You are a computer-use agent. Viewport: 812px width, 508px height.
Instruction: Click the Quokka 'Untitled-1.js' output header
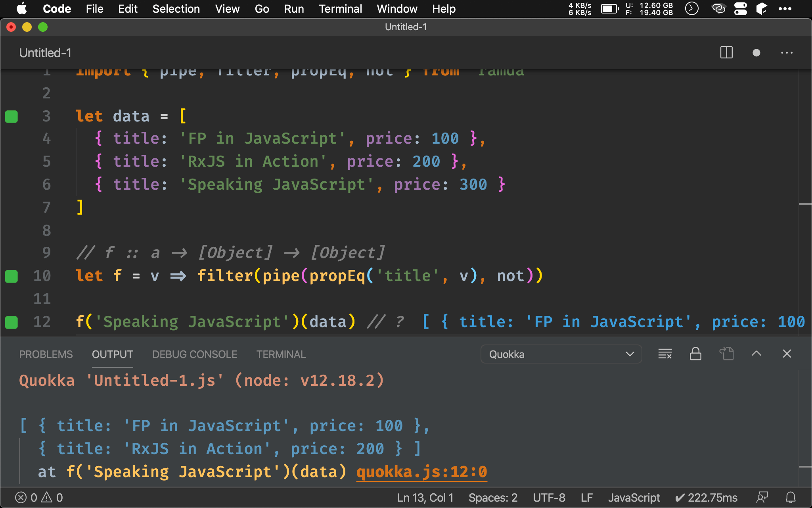(201, 381)
